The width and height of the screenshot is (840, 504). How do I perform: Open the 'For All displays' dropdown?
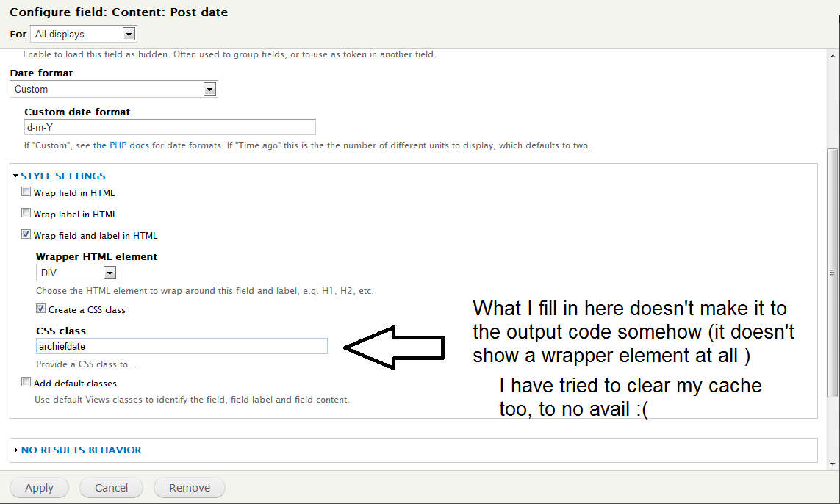pos(84,34)
